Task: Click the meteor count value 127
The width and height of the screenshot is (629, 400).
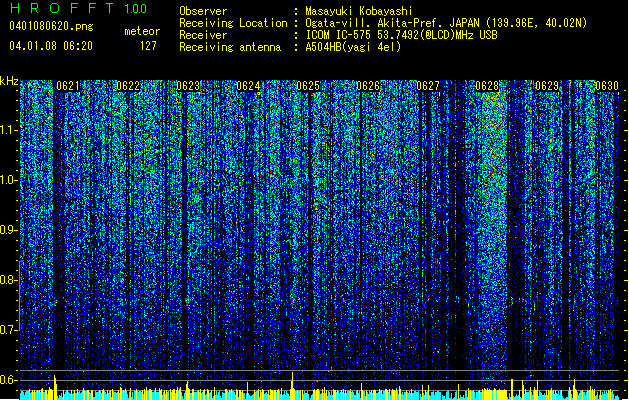Action: pos(148,46)
